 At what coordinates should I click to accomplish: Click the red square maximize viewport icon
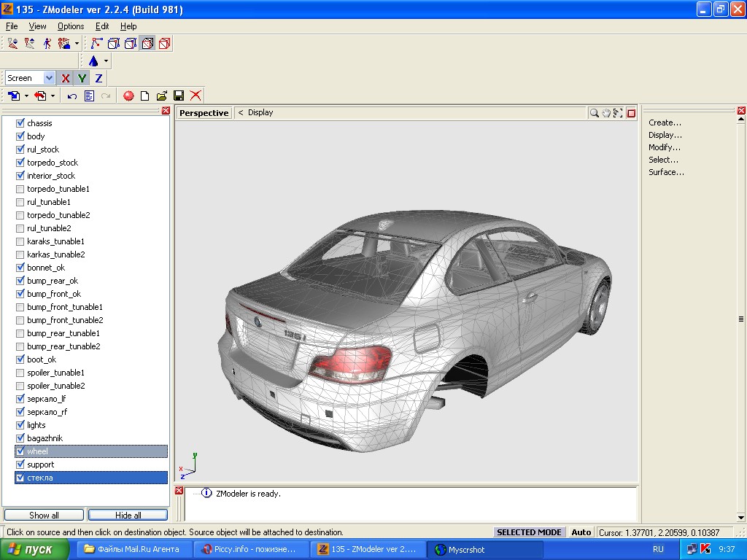click(631, 113)
